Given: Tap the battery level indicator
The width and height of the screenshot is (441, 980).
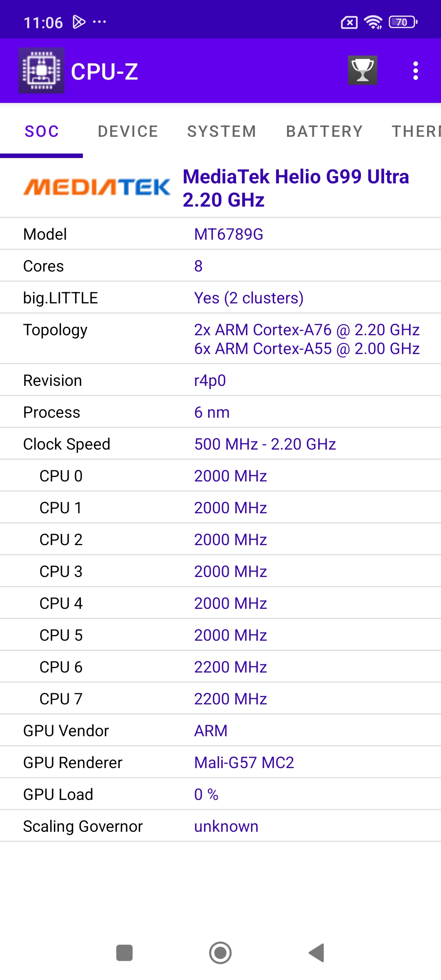Looking at the screenshot, I should (x=403, y=22).
